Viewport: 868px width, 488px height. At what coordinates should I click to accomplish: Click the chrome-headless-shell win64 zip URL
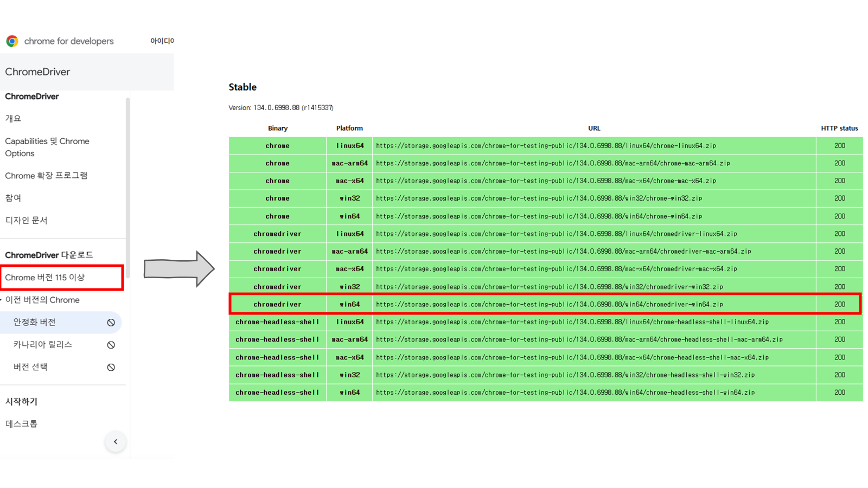coord(565,393)
